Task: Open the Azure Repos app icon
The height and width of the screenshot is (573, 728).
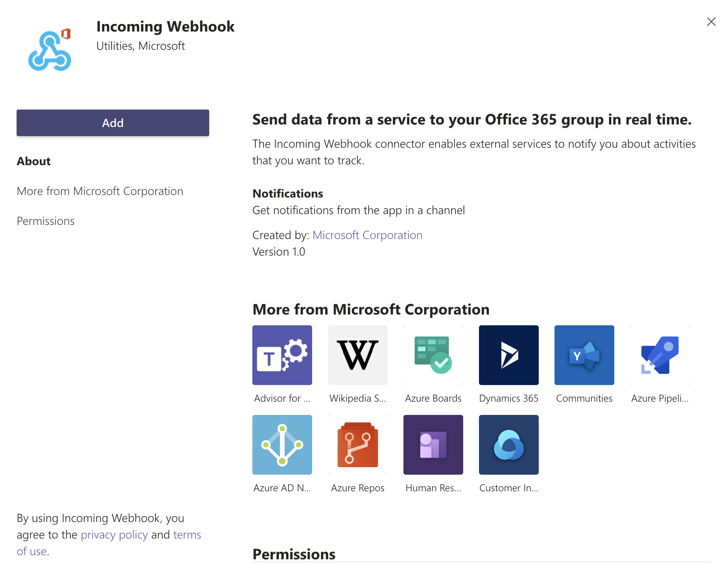Action: click(358, 445)
